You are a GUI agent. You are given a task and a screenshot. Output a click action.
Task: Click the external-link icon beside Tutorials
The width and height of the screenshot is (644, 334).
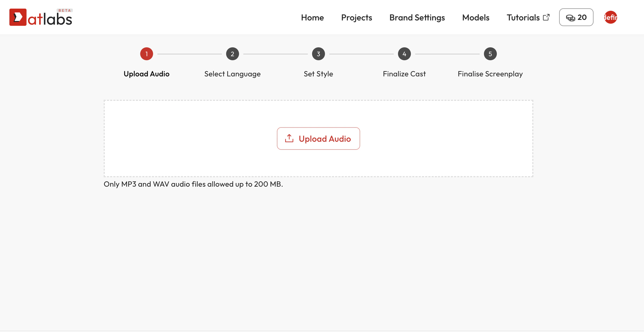coord(546,17)
